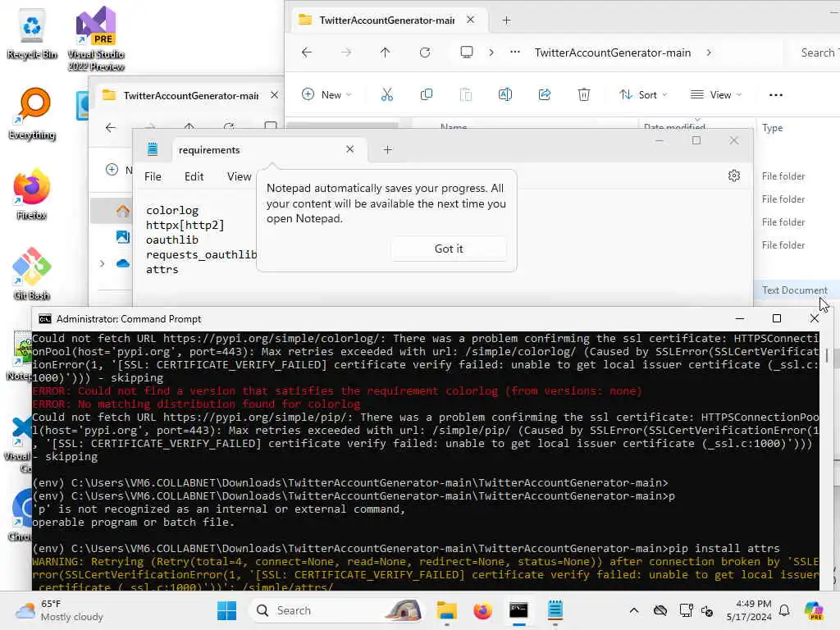
Task: Open Recycle Bin desktop icon
Action: coord(32,34)
